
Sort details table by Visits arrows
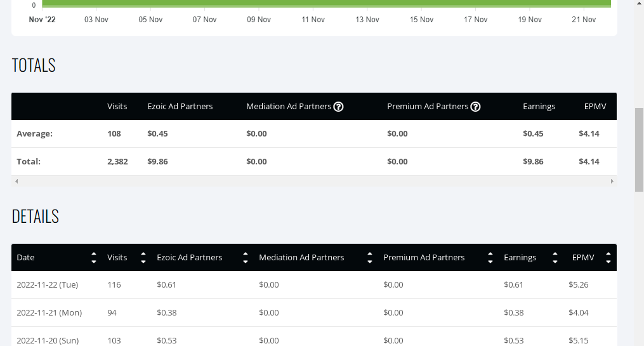pos(143,258)
